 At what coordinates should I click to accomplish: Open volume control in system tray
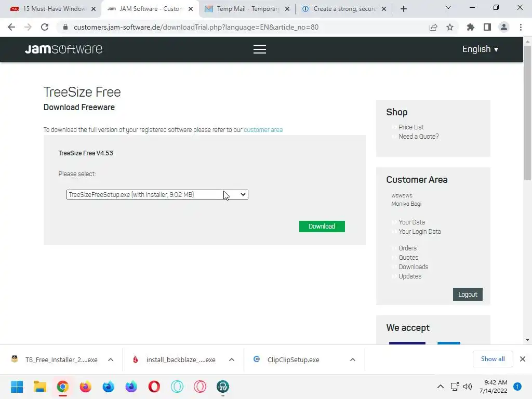[x=468, y=387]
